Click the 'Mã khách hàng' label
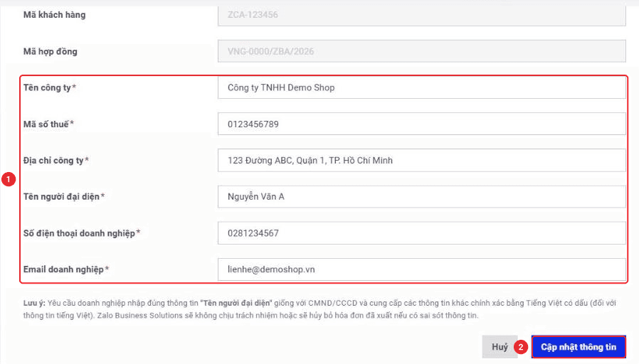 coord(54,15)
